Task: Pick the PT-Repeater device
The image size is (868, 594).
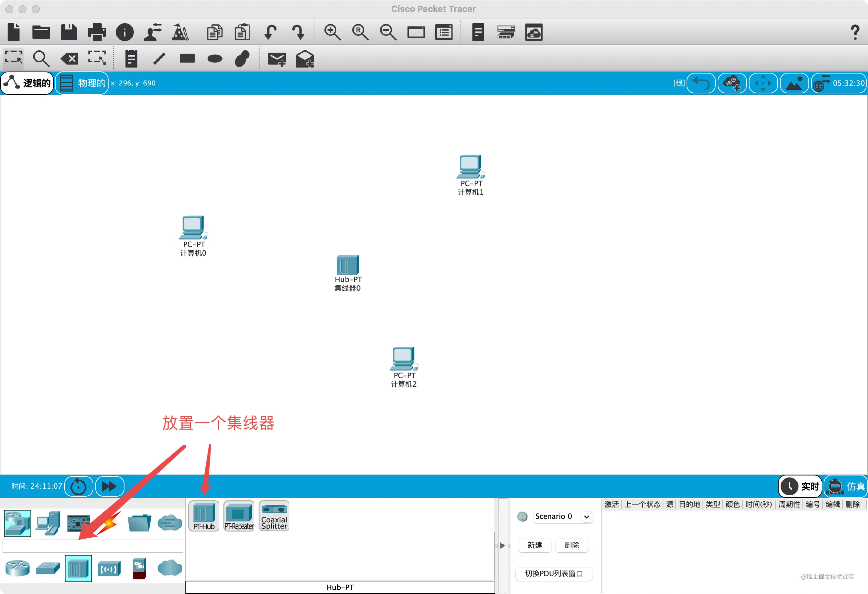Action: point(239,516)
